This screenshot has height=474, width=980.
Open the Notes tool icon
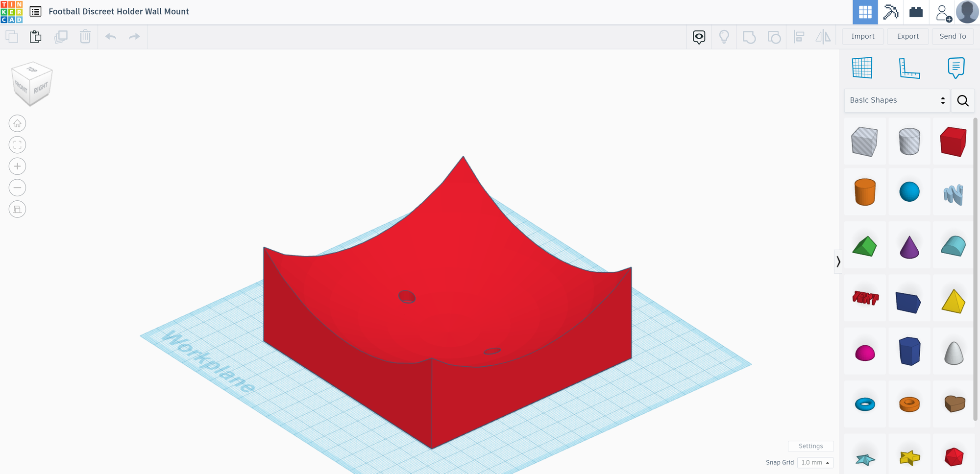pyautogui.click(x=956, y=68)
